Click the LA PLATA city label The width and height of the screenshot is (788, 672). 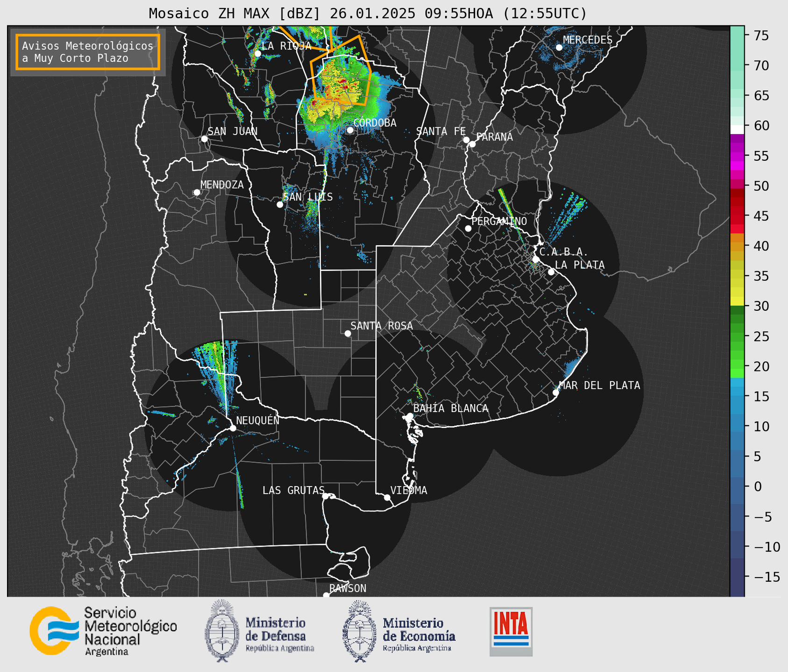(580, 265)
